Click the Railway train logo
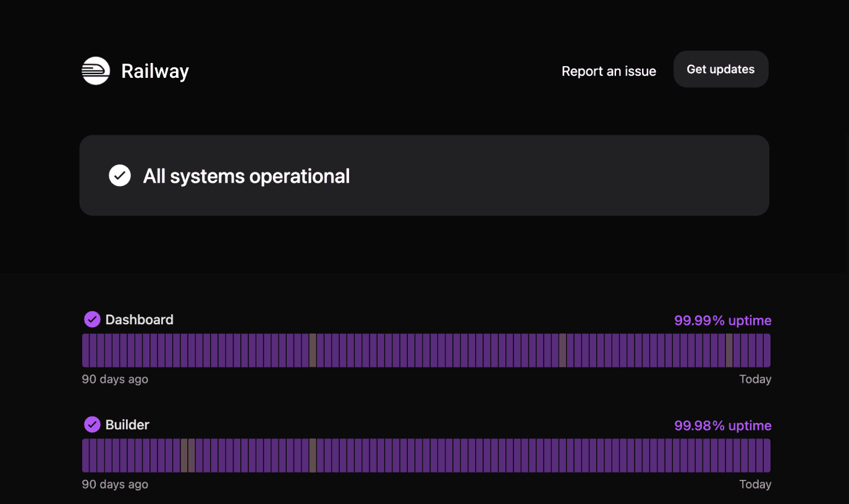The image size is (849, 504). coord(96,70)
